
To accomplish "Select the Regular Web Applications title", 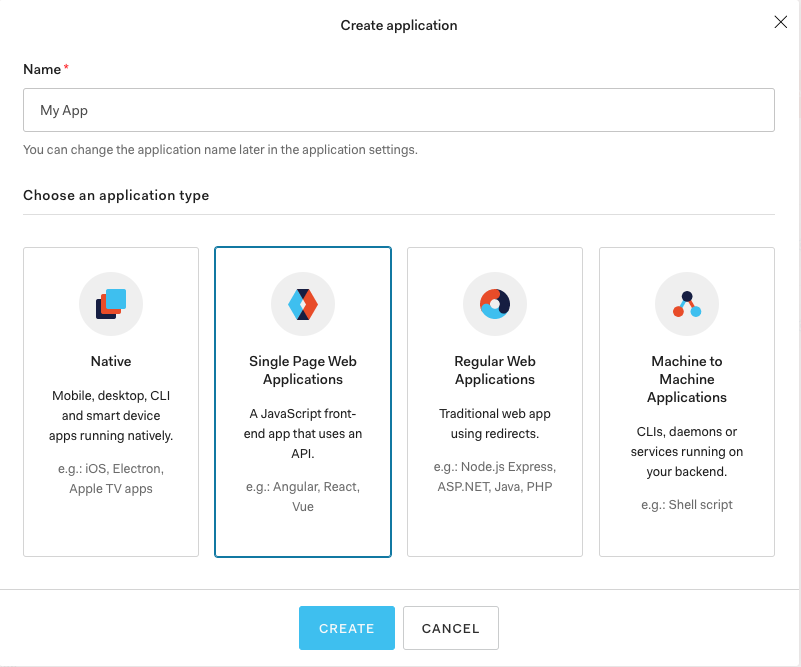I will (495, 370).
